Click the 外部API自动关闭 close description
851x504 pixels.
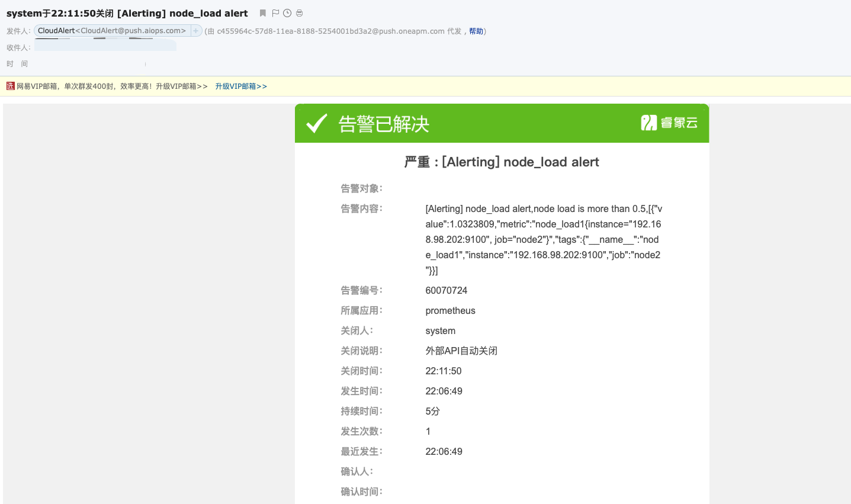(x=461, y=351)
